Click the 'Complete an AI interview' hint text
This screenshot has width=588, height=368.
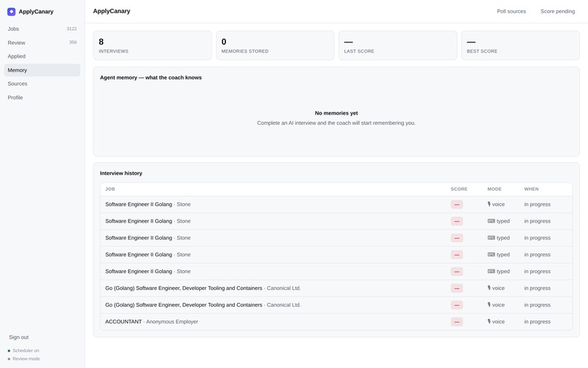[336, 123]
